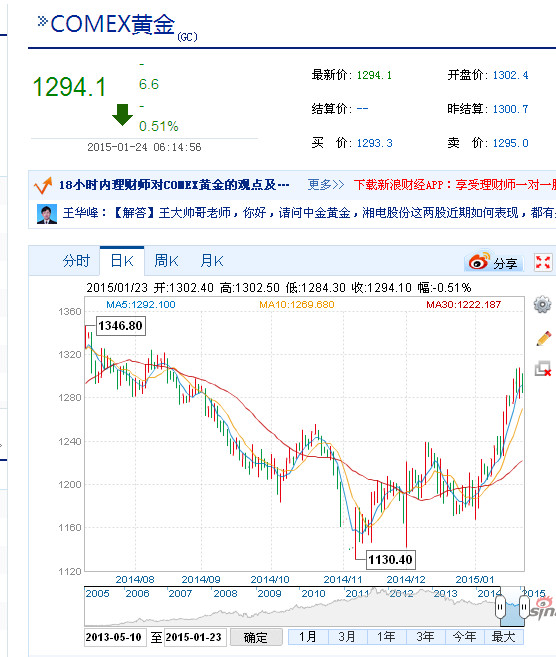Click the 更多>> link
Image resolution: width=556 pixels, height=657 pixels.
click(x=326, y=185)
